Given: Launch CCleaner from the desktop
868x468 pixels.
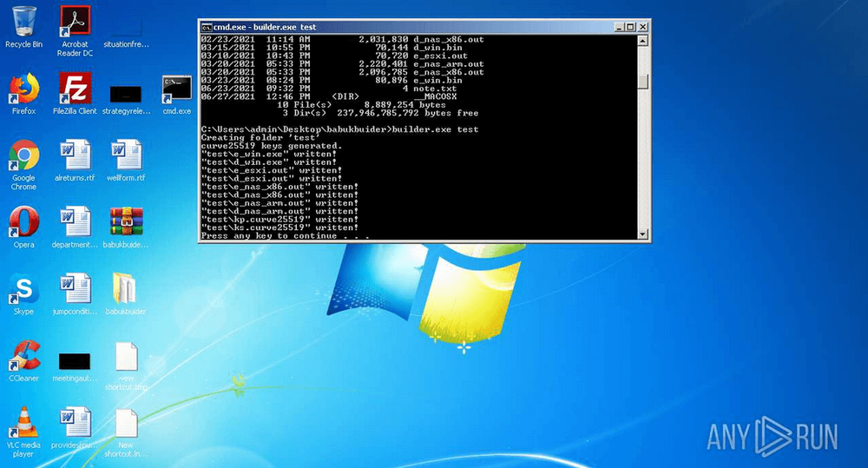Looking at the screenshot, I should point(23,356).
